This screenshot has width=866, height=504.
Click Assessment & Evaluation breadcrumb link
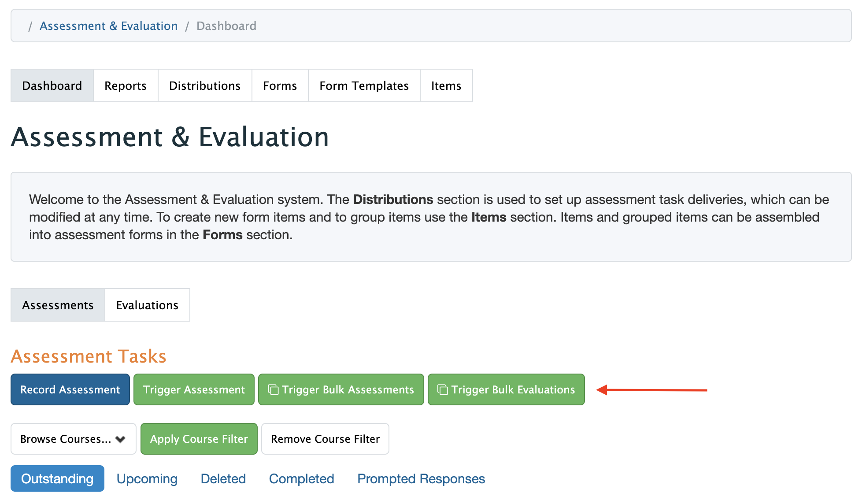tap(108, 26)
